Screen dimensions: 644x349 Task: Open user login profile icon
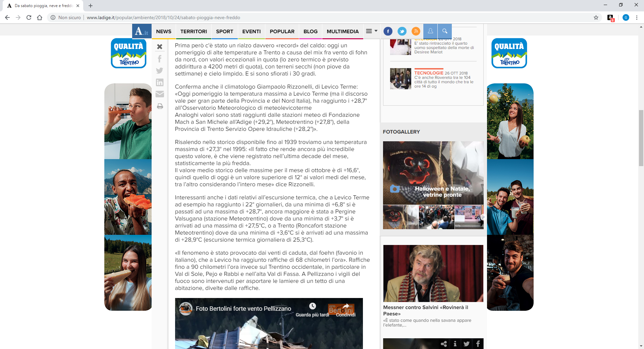click(x=430, y=31)
